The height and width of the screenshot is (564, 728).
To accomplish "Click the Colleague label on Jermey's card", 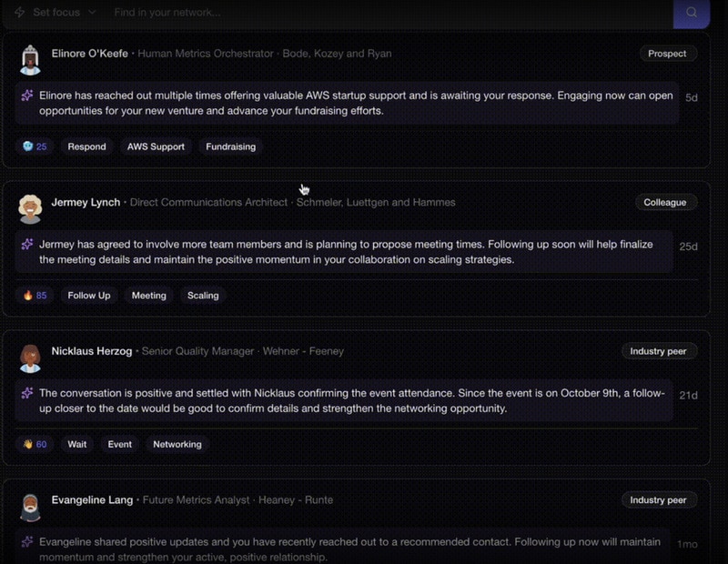I will tap(664, 202).
